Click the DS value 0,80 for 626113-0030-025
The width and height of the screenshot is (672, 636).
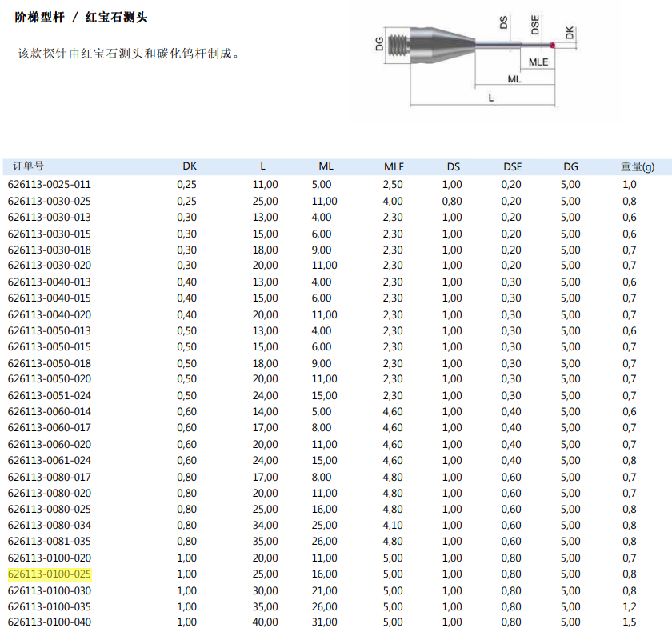pyautogui.click(x=452, y=201)
